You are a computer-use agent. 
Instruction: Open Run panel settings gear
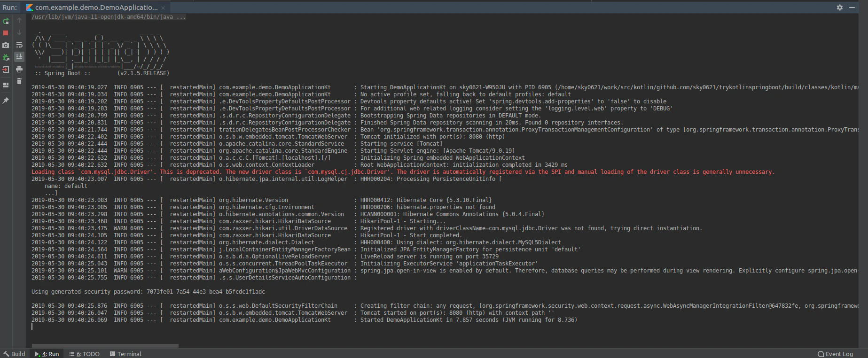(840, 8)
